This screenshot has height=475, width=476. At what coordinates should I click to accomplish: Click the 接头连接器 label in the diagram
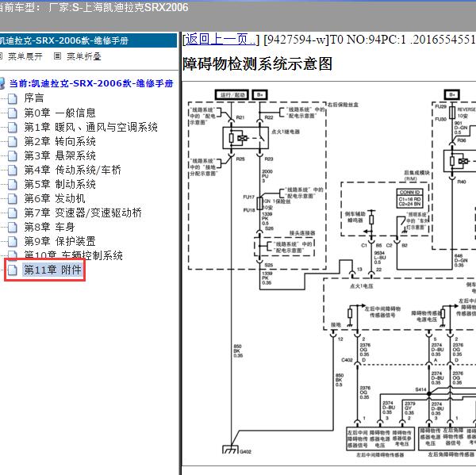302,233
